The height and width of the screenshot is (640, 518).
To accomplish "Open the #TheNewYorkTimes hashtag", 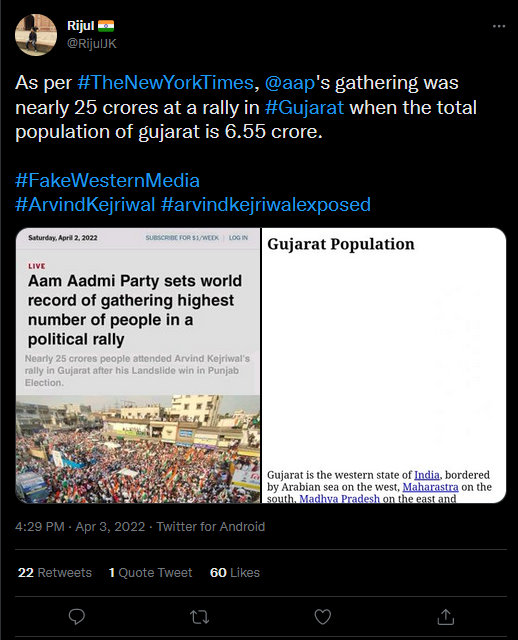I will point(165,83).
